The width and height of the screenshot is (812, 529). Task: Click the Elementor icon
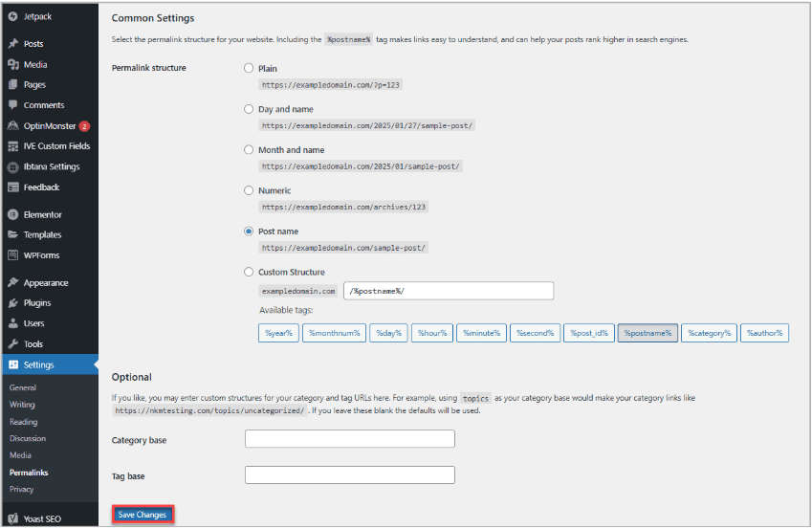pos(13,214)
